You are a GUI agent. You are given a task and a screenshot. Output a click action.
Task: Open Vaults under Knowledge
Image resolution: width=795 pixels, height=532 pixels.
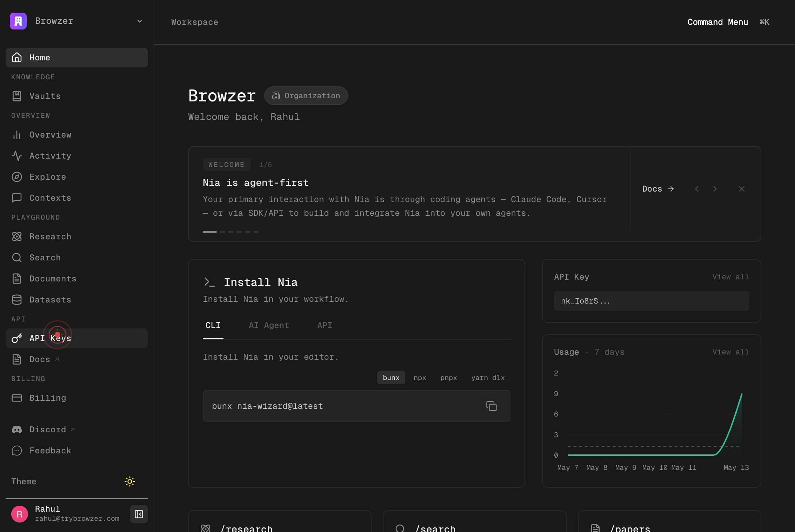pos(45,96)
